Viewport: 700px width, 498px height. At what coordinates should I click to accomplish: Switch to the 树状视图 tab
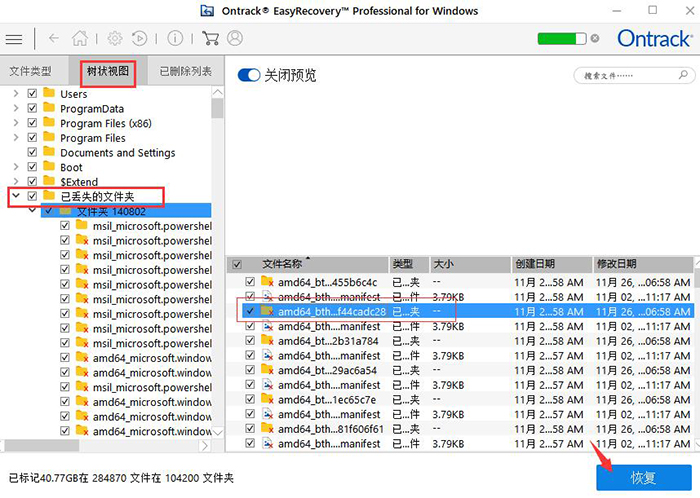(x=108, y=71)
